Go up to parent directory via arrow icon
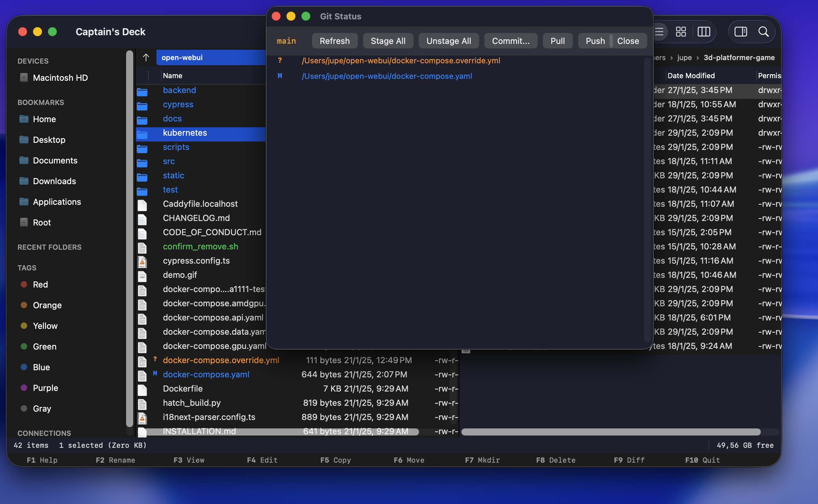818x504 pixels. click(145, 57)
